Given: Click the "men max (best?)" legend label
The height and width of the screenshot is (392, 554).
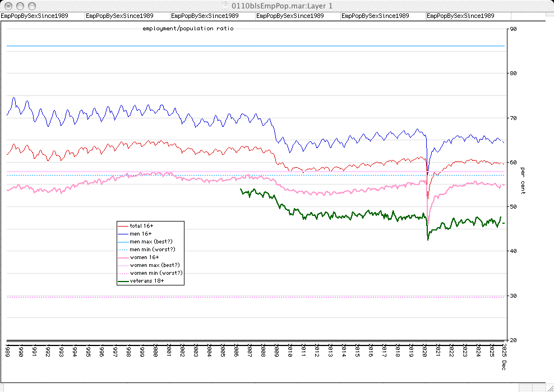Looking at the screenshot, I should [x=151, y=241].
